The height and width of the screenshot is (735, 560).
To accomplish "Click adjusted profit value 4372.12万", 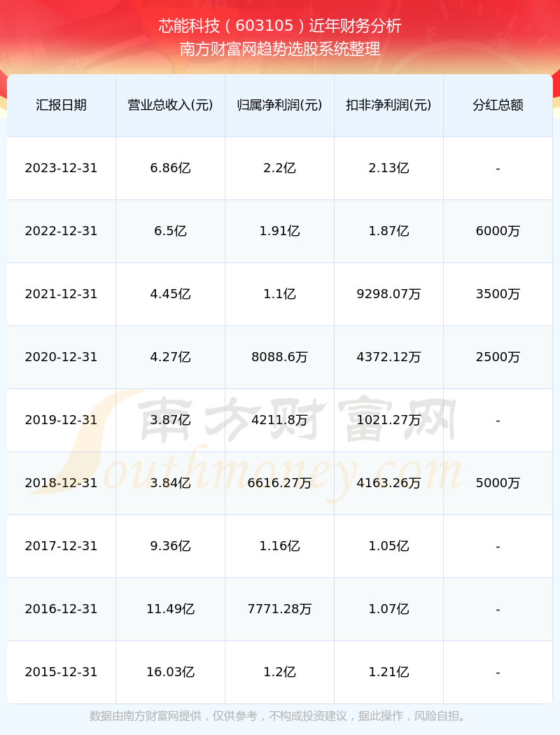I will tap(388, 357).
